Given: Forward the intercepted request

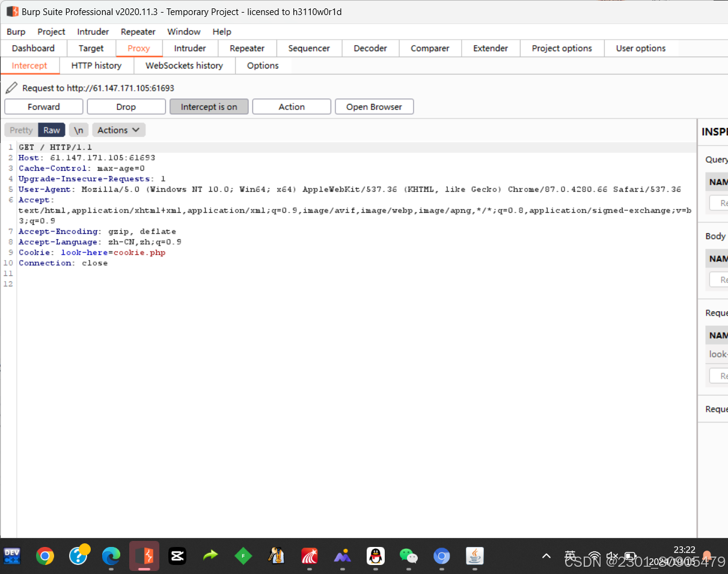Looking at the screenshot, I should 43,106.
